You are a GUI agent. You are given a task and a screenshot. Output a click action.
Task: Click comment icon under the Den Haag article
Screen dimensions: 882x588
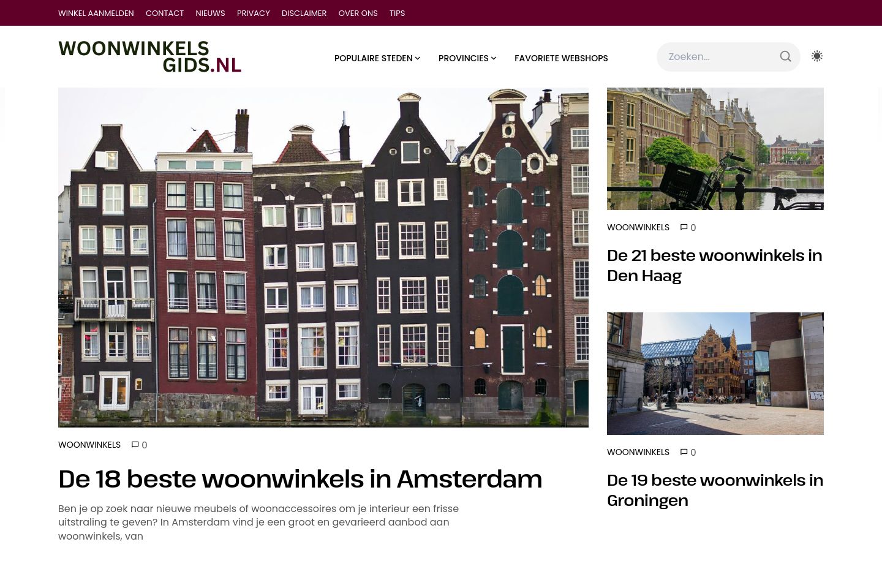684,227
